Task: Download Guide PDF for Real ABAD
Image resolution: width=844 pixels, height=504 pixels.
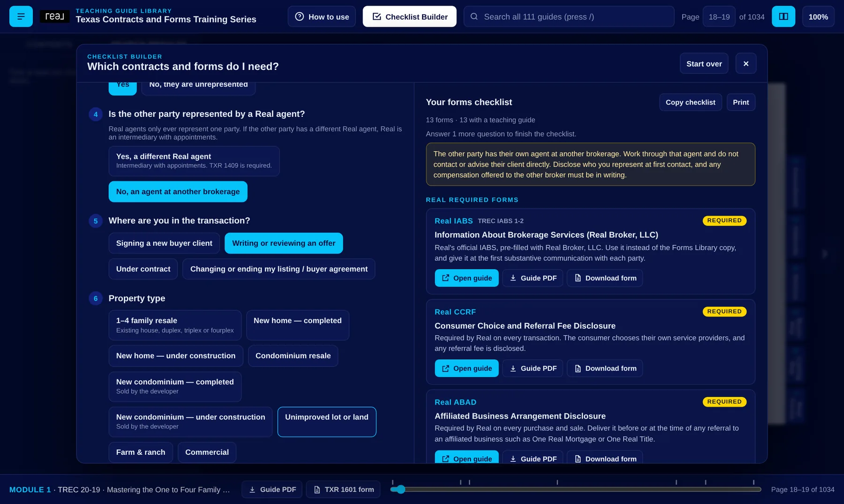Action: click(x=533, y=457)
